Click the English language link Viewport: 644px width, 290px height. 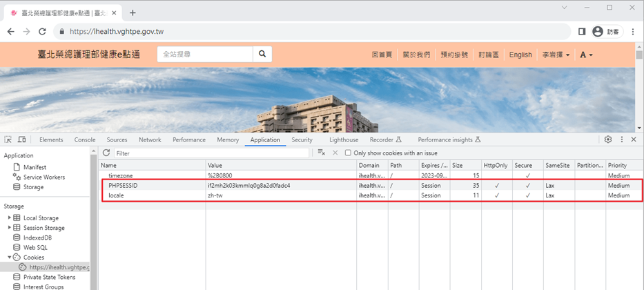[x=520, y=55]
